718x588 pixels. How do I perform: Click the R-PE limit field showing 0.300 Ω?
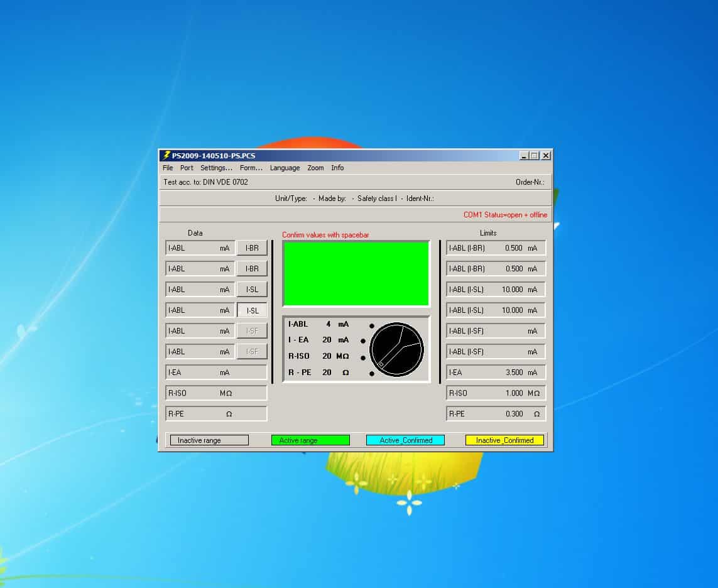tap(496, 413)
